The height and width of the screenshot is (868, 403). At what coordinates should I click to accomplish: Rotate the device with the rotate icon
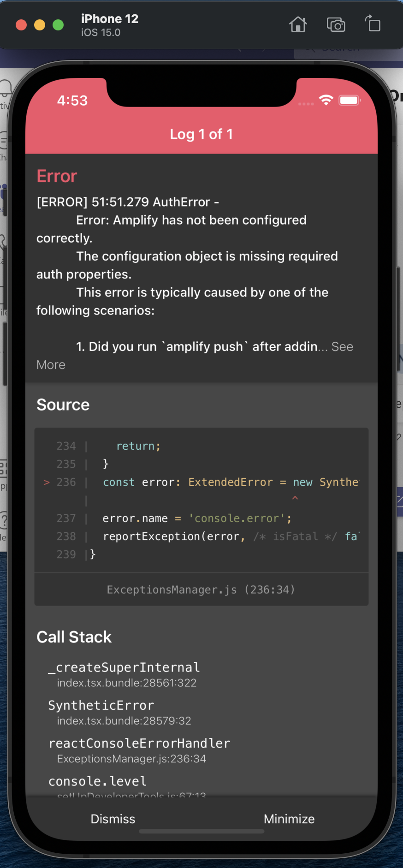pyautogui.click(x=373, y=25)
